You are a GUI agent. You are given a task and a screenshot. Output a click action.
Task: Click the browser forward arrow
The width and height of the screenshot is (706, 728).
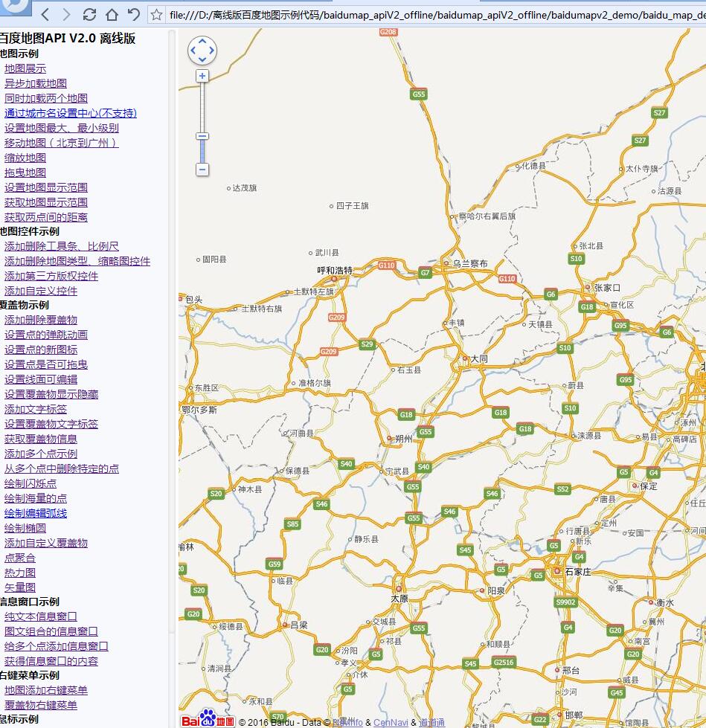[67, 14]
